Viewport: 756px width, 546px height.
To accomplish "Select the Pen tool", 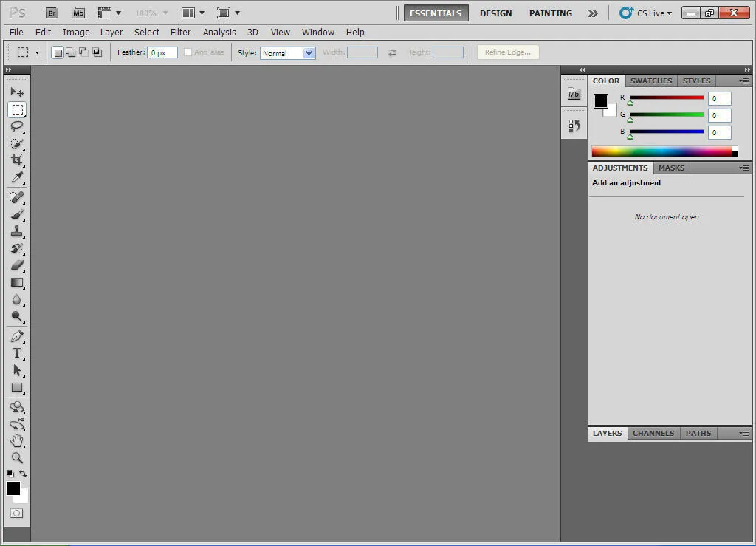I will tap(17, 336).
